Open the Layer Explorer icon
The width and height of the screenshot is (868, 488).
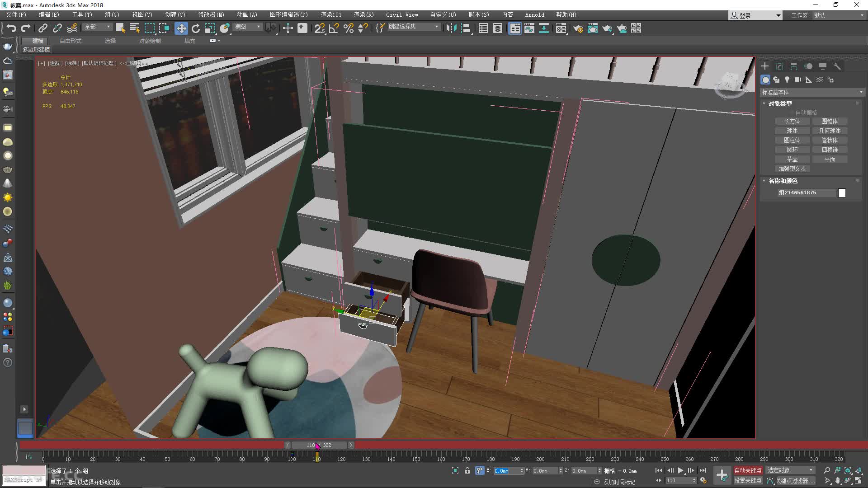(498, 28)
